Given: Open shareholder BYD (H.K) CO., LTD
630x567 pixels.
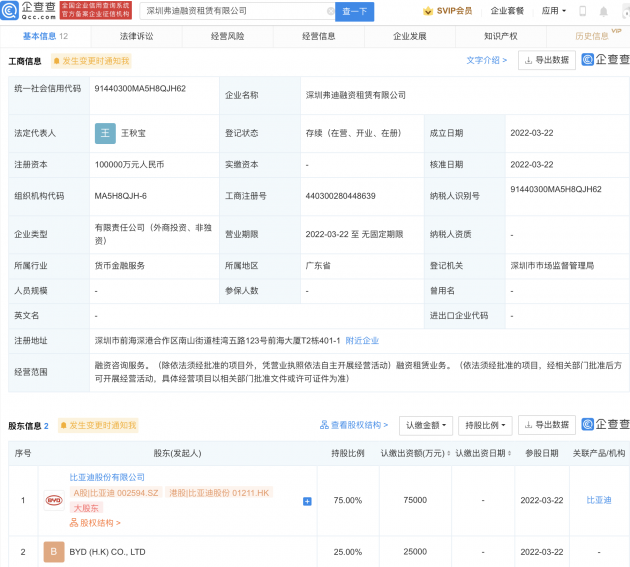Looking at the screenshot, I should point(107,552).
